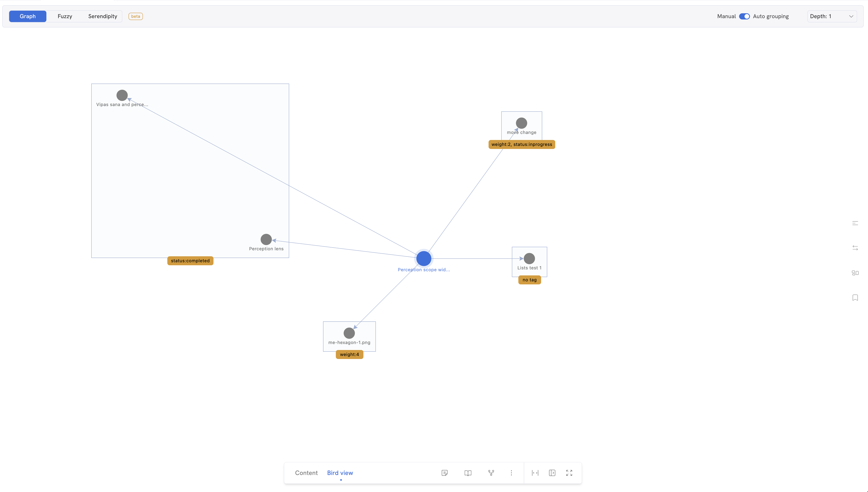
Task: Click the expand width arrows icon
Action: (535, 473)
